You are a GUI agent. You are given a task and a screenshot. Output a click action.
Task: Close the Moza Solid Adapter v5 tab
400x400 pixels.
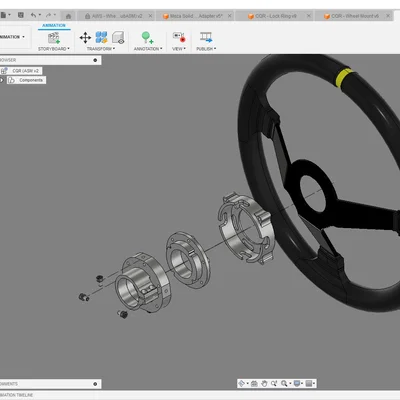tap(230, 16)
